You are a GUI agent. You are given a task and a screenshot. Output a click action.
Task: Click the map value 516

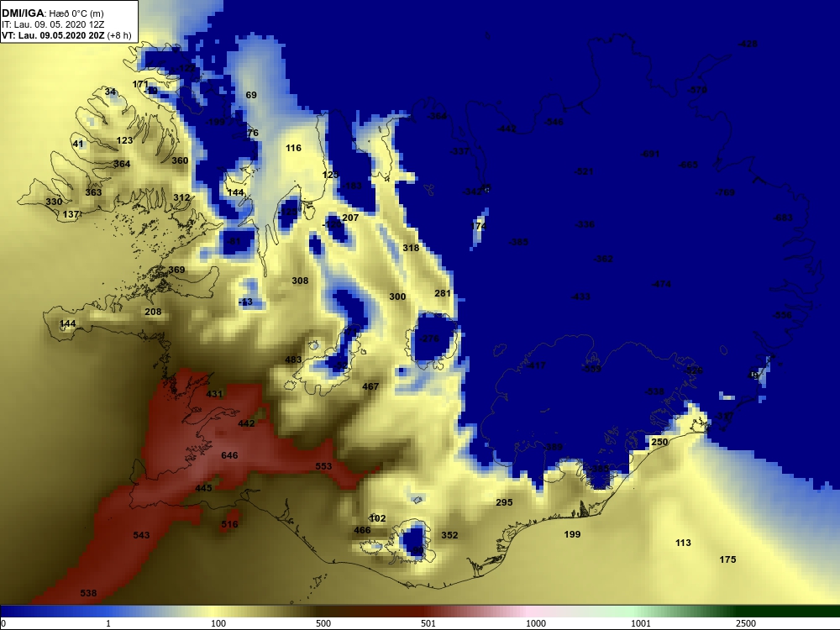click(x=229, y=524)
